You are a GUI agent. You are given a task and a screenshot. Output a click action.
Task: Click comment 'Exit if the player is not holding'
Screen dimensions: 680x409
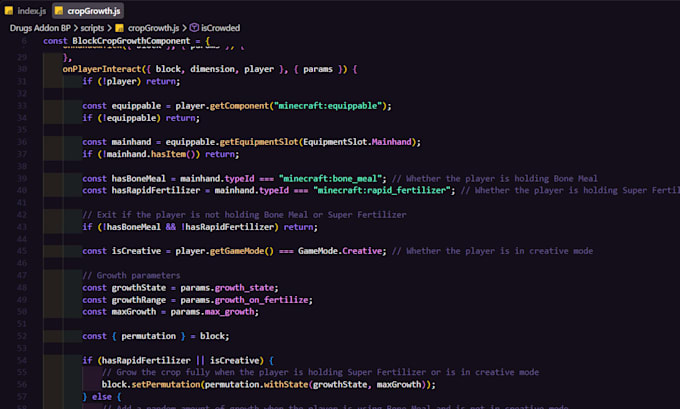pyautogui.click(x=170, y=215)
